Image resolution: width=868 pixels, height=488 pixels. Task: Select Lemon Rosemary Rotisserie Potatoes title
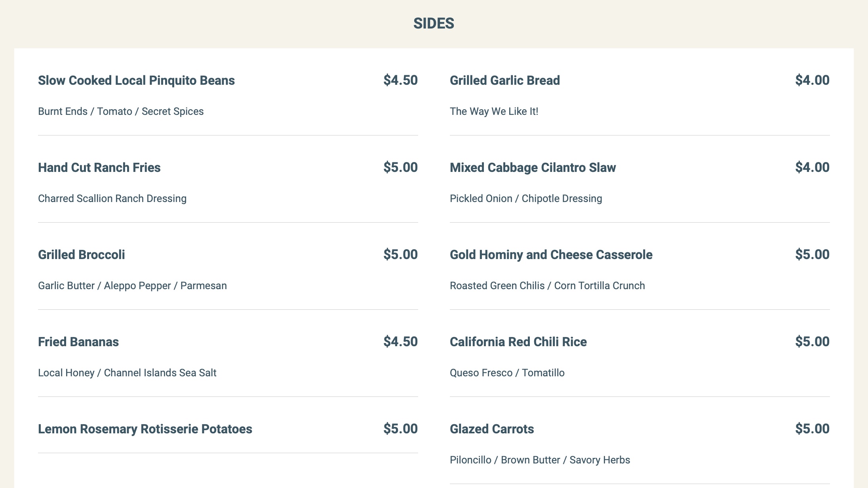[145, 429]
